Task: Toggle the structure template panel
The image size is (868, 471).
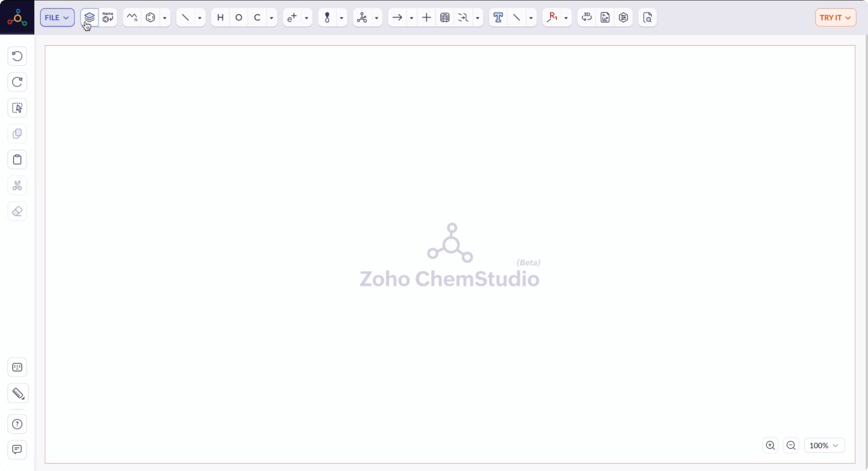Action: [x=89, y=17]
